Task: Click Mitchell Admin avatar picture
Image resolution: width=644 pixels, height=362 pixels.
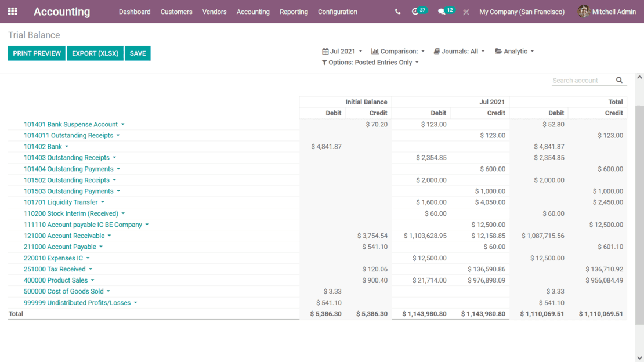Action: (583, 12)
